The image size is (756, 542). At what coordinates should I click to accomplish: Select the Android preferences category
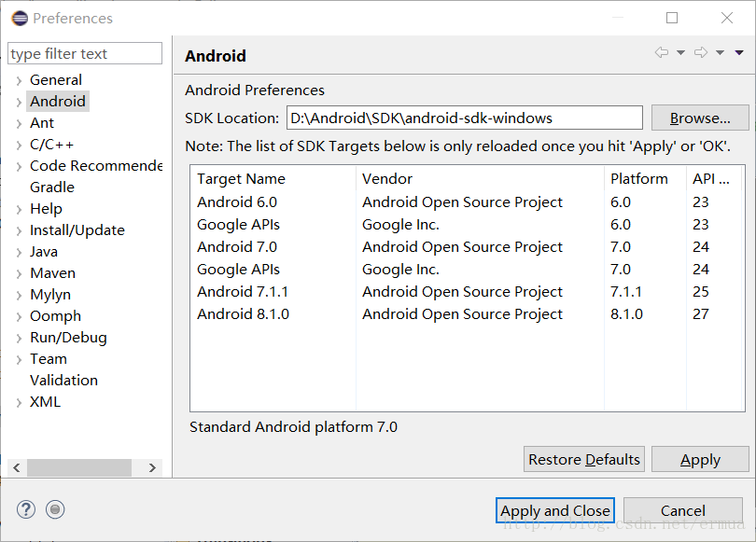[x=58, y=101]
